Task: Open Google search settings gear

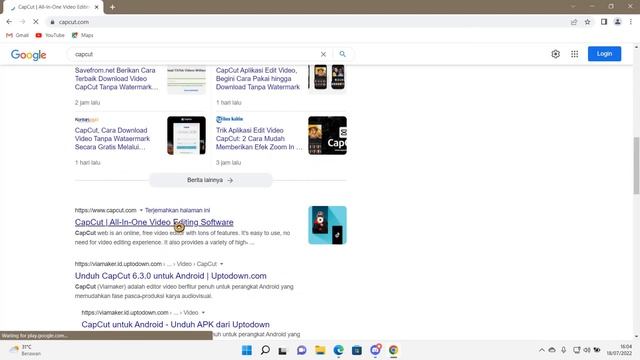Action: tap(556, 54)
